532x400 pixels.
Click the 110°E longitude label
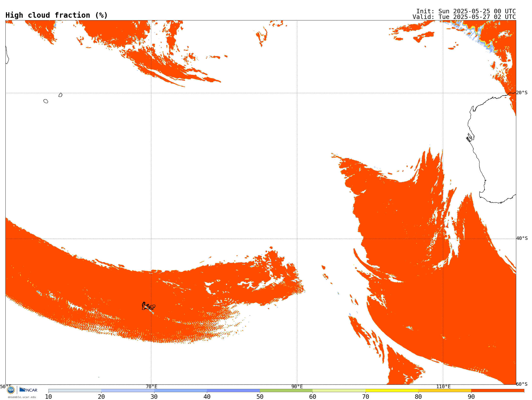tap(443, 387)
